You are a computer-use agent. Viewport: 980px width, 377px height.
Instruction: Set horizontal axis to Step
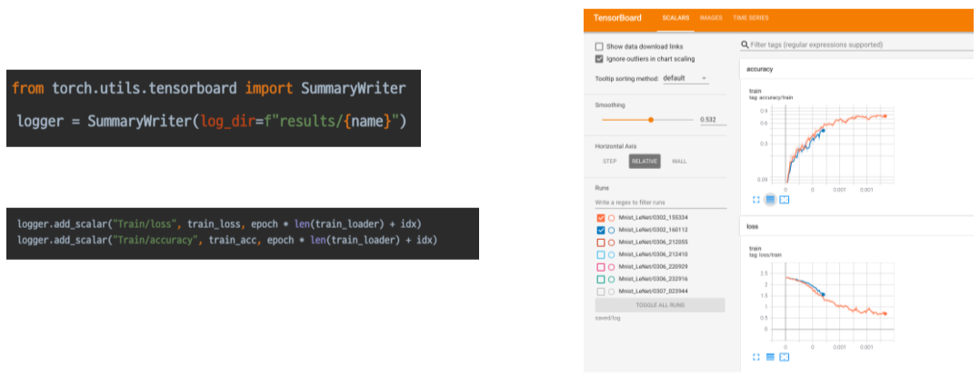609,161
